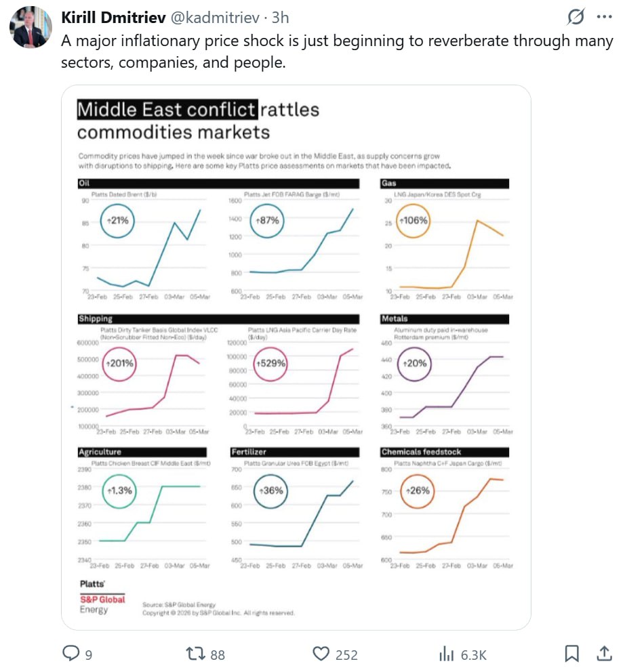Click the reply speech bubble icon
Image resolution: width=625 pixels, height=672 pixels.
(x=71, y=653)
